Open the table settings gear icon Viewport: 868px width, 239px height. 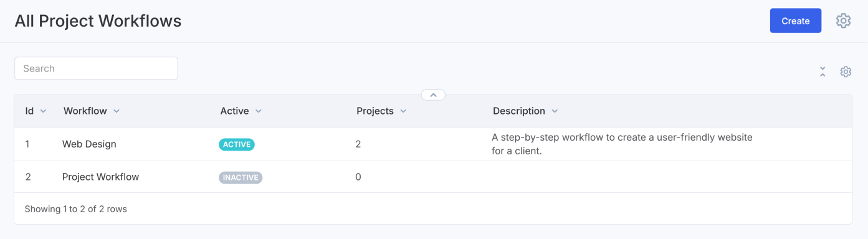coord(846,72)
